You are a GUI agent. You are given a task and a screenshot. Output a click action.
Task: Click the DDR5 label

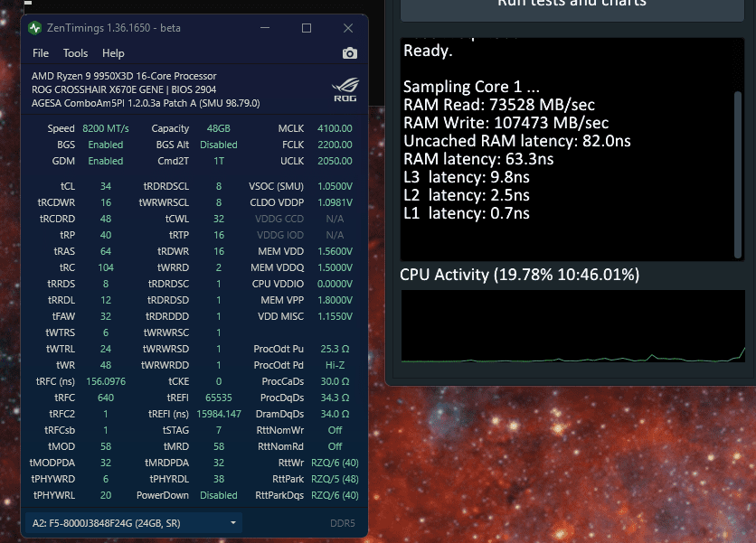pos(340,522)
